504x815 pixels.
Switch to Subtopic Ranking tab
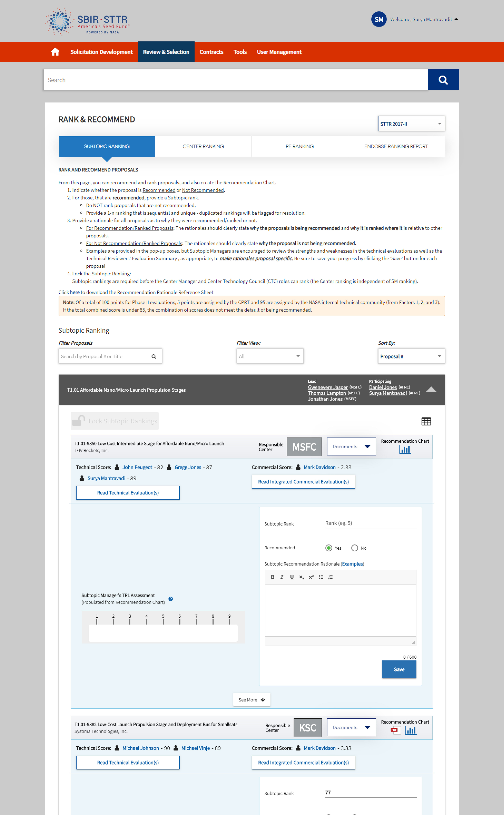107,146
